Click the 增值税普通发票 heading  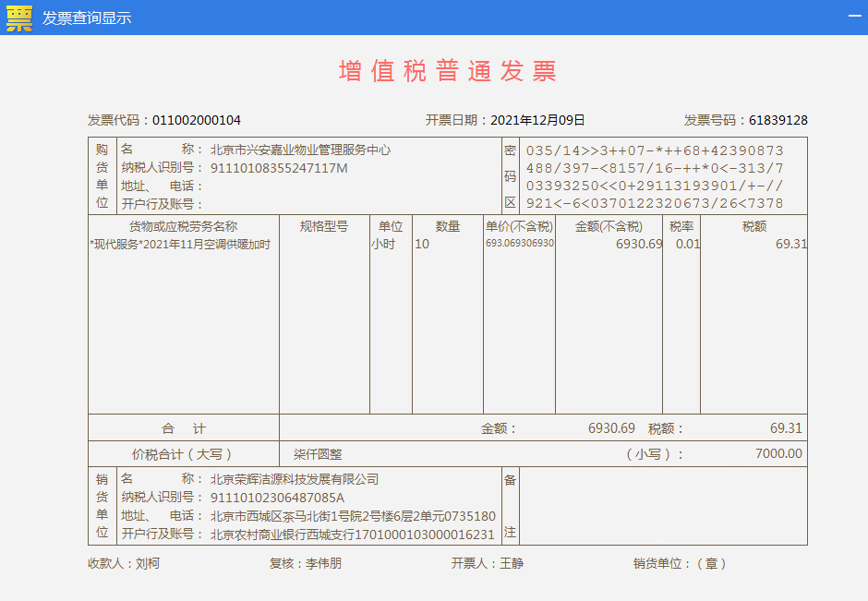pyautogui.click(x=448, y=71)
